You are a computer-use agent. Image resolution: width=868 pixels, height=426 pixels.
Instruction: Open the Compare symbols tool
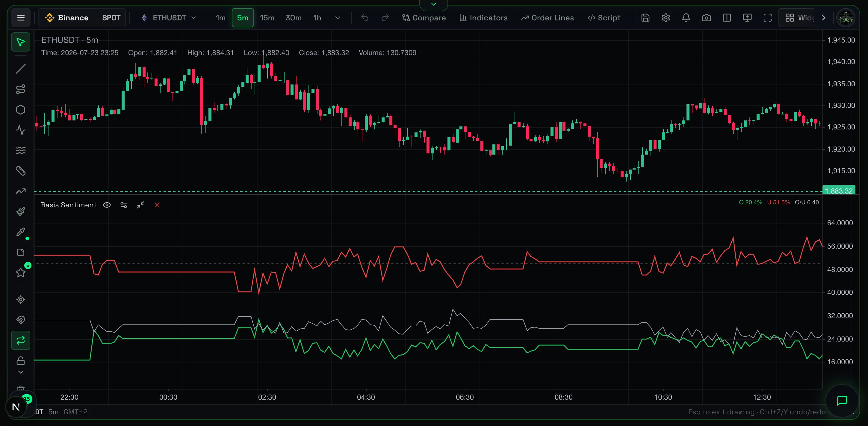[x=424, y=18]
